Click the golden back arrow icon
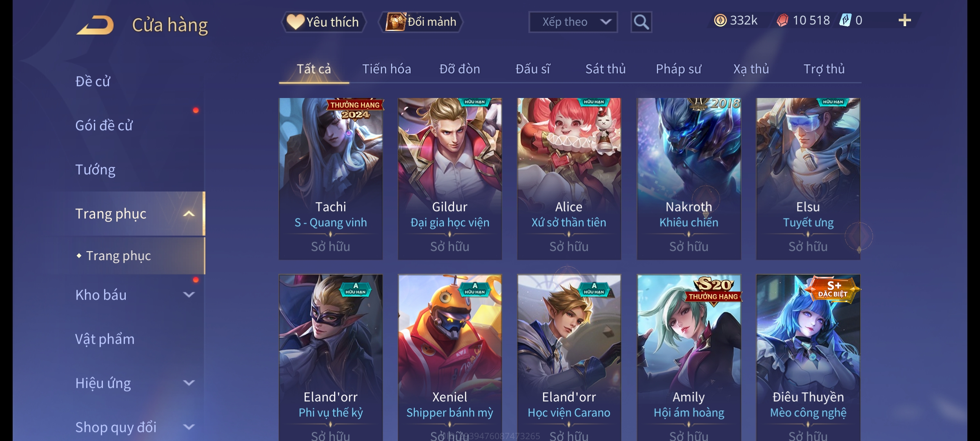Viewport: 980px width, 441px height. (x=95, y=25)
